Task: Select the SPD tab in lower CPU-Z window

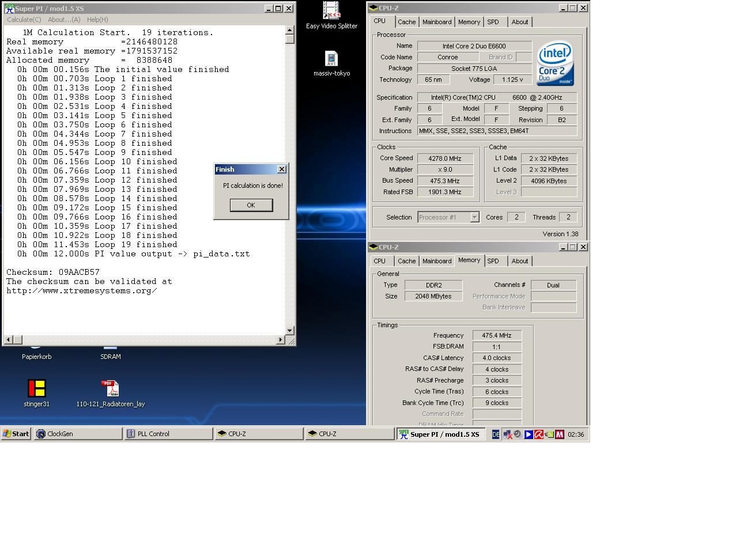Action: (493, 261)
